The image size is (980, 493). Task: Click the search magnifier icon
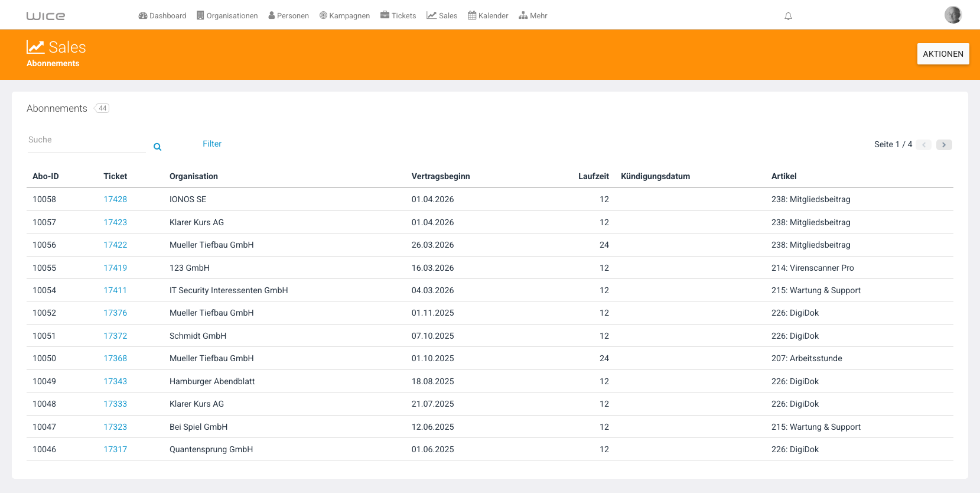[158, 147]
